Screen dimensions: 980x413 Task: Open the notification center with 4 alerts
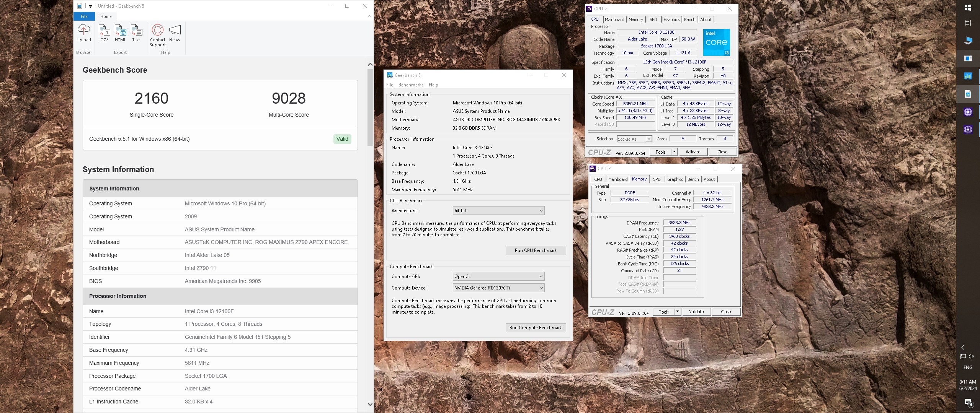pyautogui.click(x=968, y=402)
